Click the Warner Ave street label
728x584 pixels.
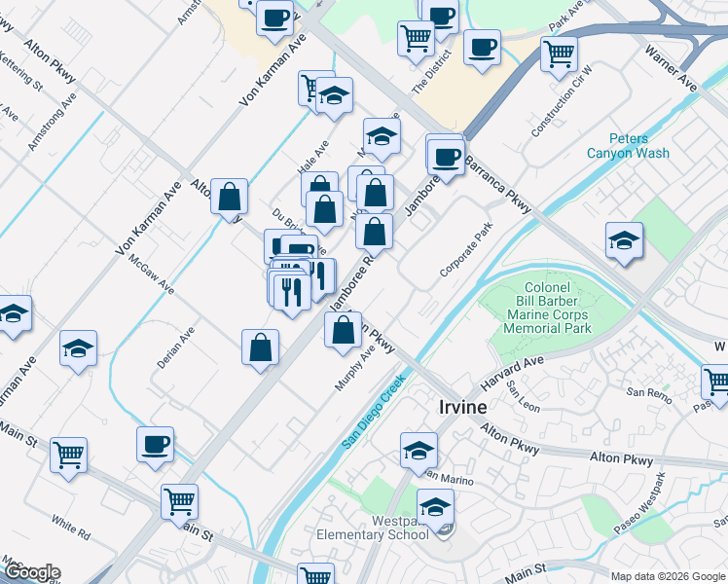[671, 69]
